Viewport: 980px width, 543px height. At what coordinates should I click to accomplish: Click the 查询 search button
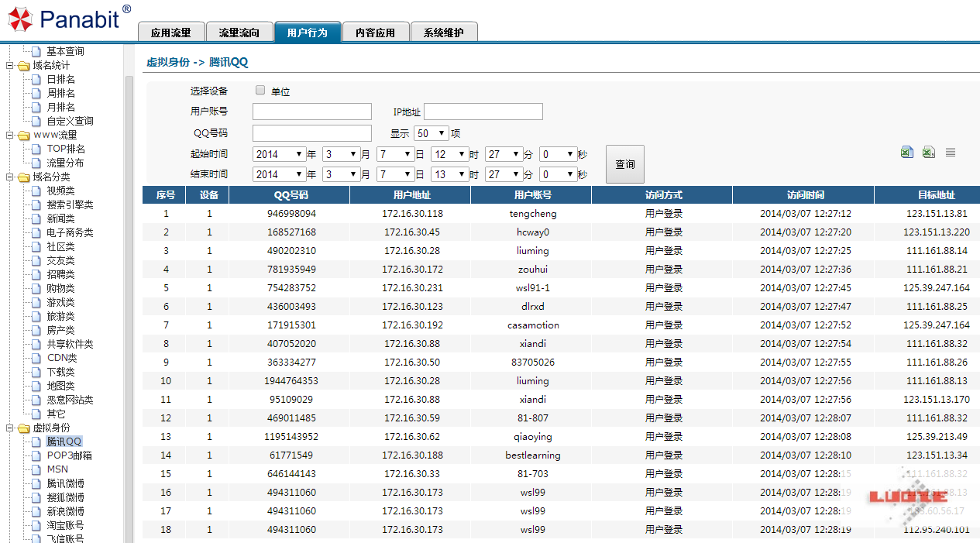point(625,164)
